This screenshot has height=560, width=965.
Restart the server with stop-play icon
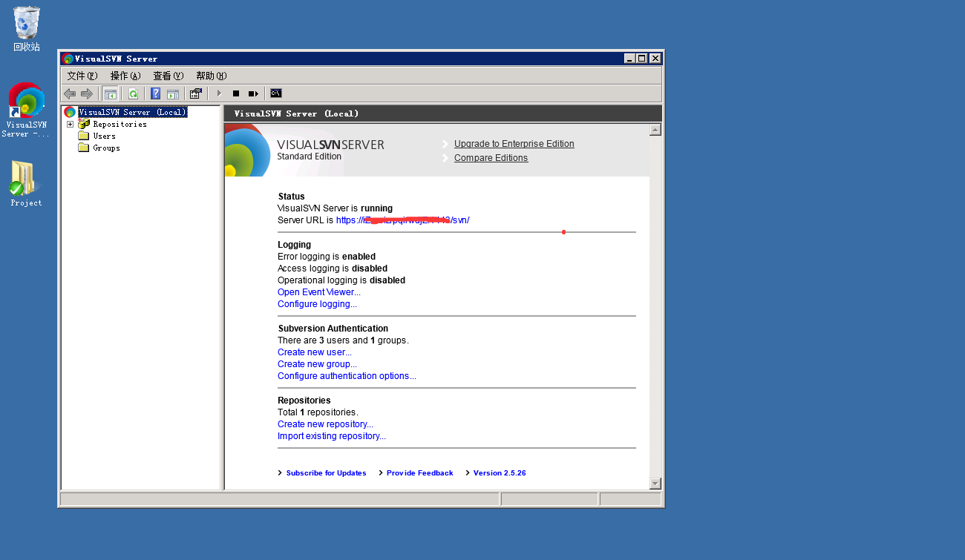click(x=253, y=93)
